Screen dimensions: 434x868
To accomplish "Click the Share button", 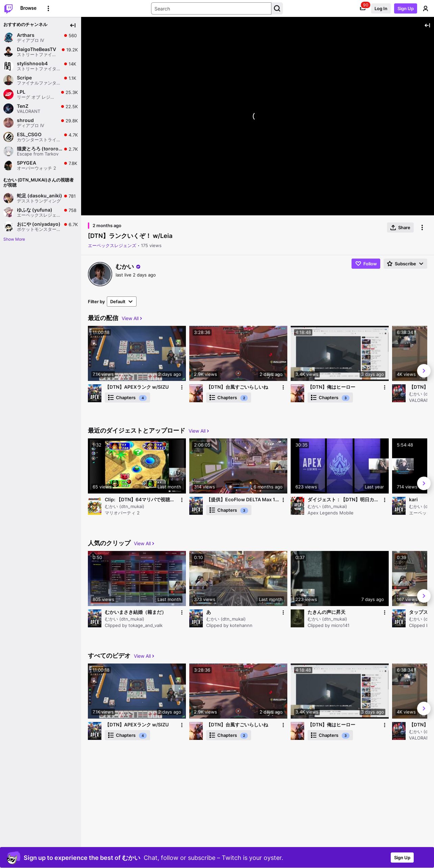I will tap(400, 227).
